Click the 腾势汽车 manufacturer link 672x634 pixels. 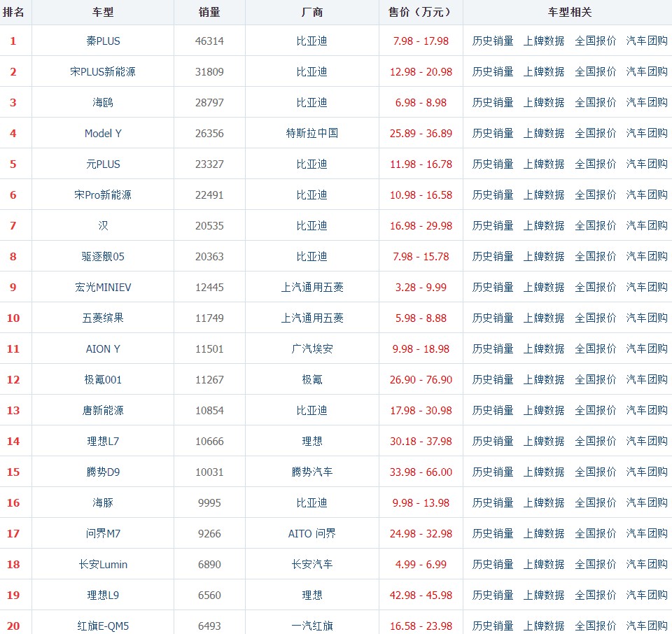coord(312,472)
